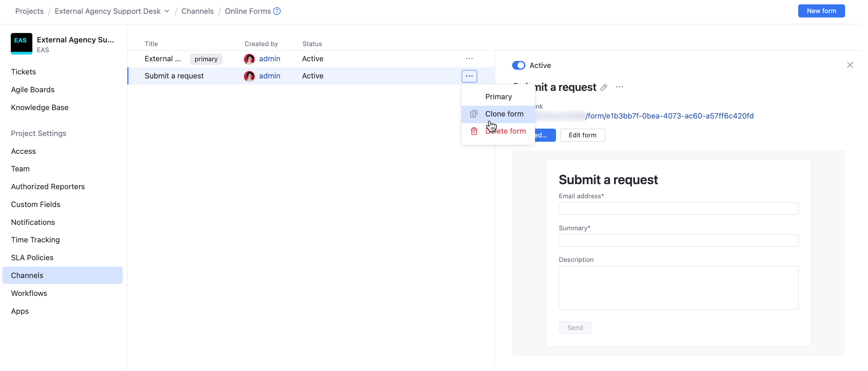Open more options for the Submit a request row

469,76
